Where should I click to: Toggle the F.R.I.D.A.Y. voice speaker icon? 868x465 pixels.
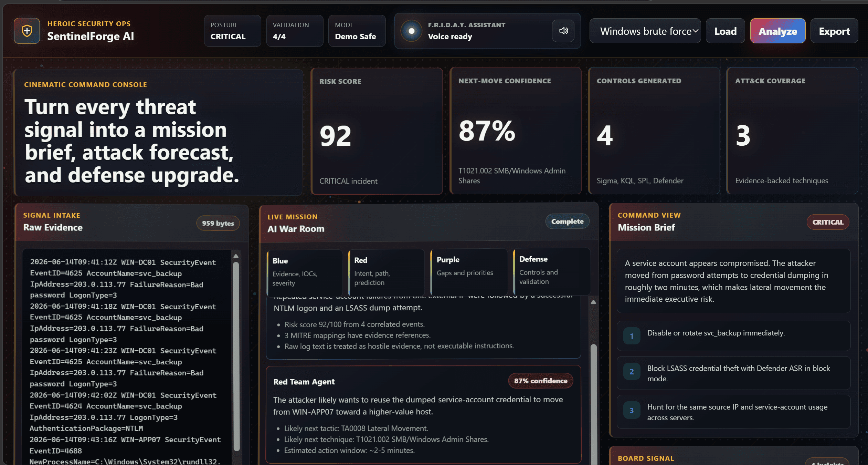tap(563, 31)
